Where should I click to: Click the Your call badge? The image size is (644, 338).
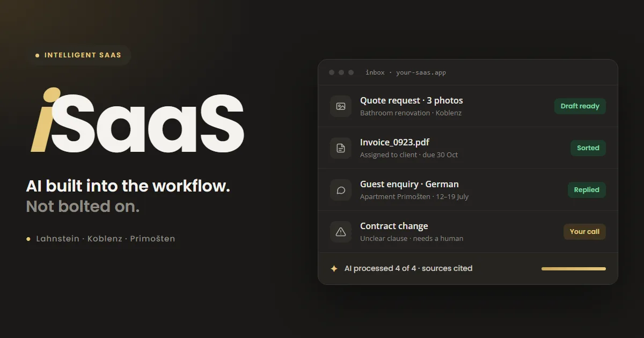[x=584, y=232]
